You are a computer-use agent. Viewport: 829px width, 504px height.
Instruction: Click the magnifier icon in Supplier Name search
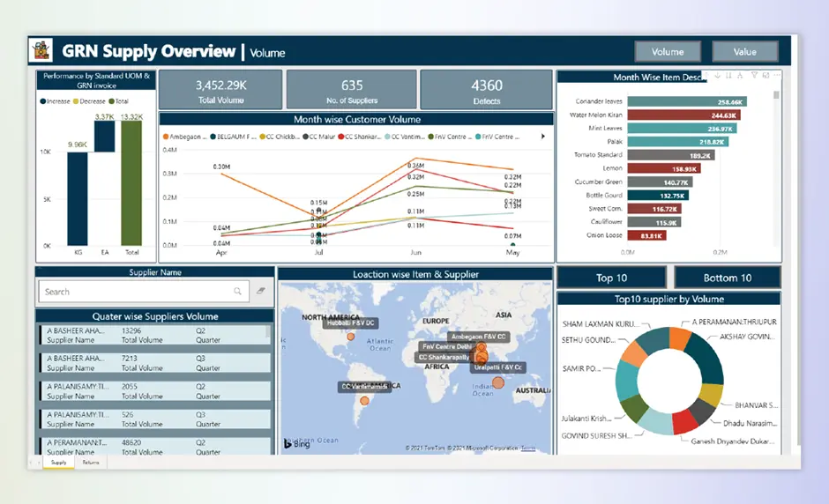point(238,291)
